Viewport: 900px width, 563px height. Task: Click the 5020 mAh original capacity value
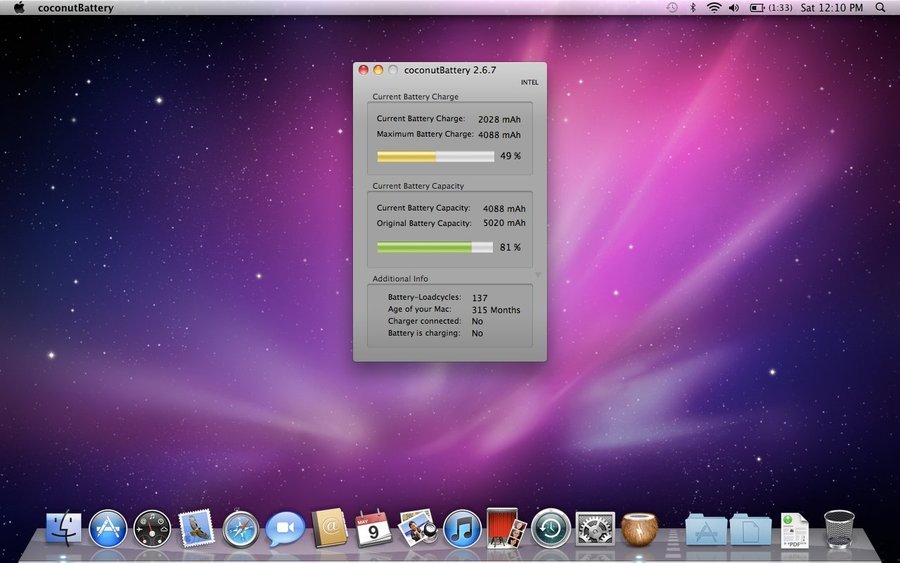tap(504, 223)
